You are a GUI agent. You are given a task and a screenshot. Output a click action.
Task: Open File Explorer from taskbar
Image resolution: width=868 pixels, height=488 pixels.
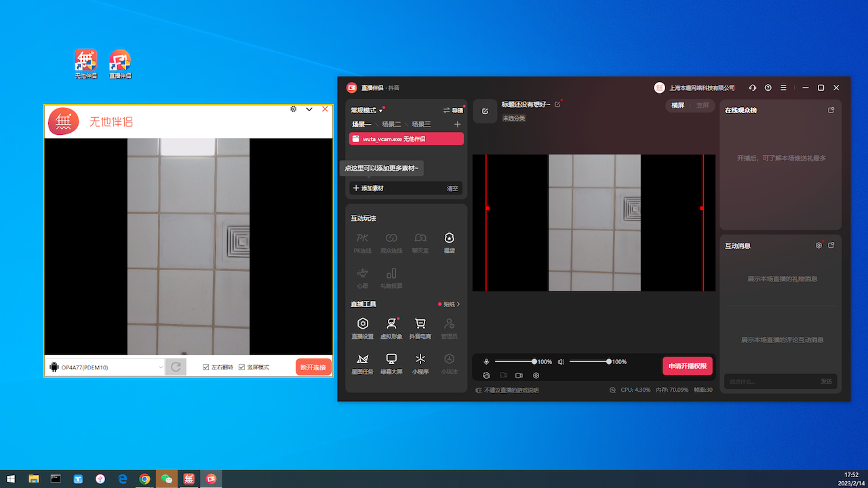tap(33, 479)
